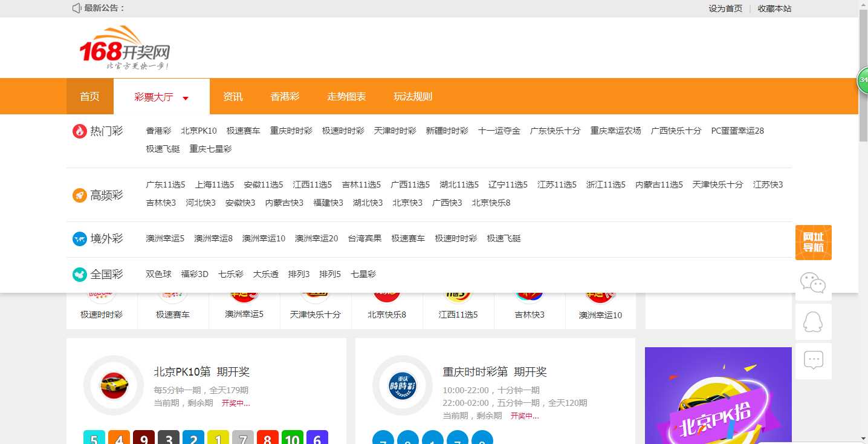Select 七星彩 under 全国彩
Screen dimensions: 868x444
(x=363, y=274)
